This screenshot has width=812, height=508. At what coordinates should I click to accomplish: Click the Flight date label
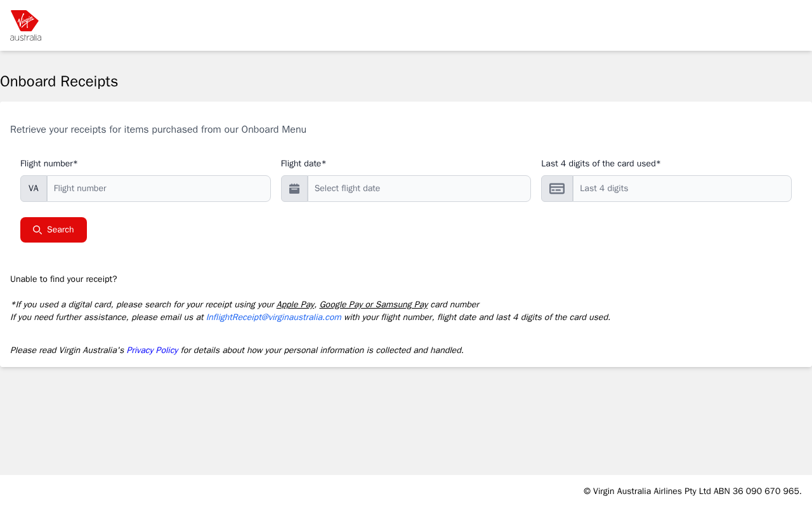tap(303, 164)
